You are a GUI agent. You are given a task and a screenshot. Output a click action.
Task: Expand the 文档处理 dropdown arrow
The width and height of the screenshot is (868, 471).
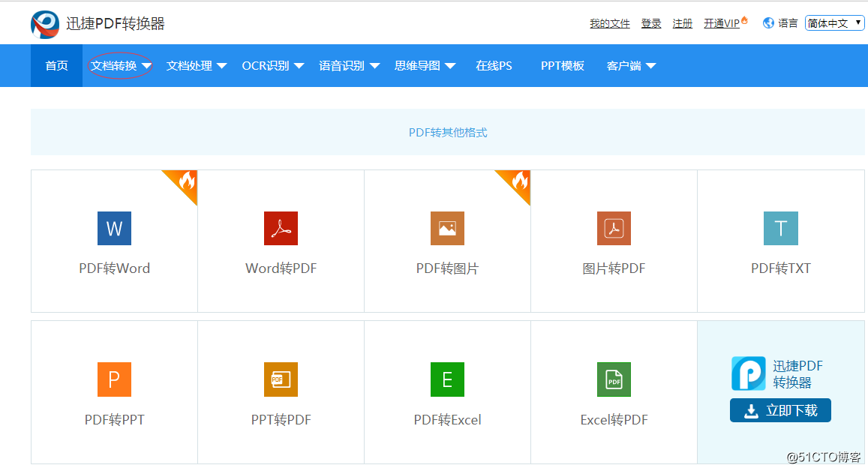pyautogui.click(x=221, y=66)
